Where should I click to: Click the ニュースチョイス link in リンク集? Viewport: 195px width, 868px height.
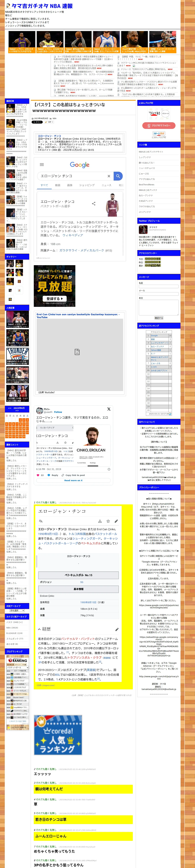tap(147, 168)
